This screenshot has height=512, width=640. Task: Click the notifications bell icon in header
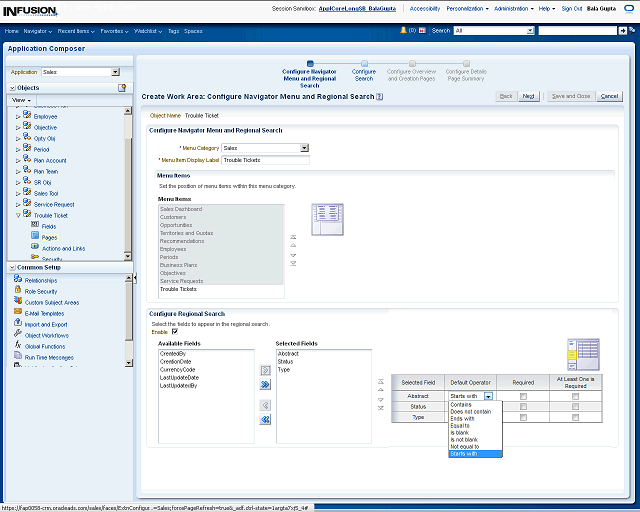coord(402,31)
